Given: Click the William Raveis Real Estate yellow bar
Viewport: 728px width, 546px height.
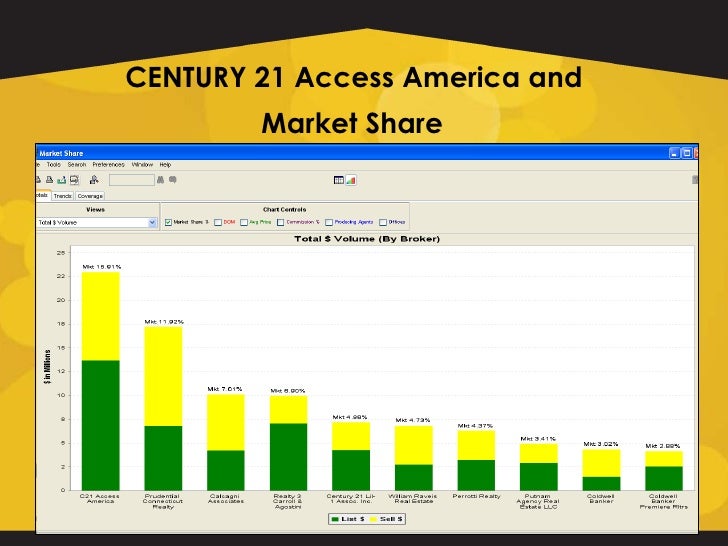Looking at the screenshot, I should pos(414,445).
